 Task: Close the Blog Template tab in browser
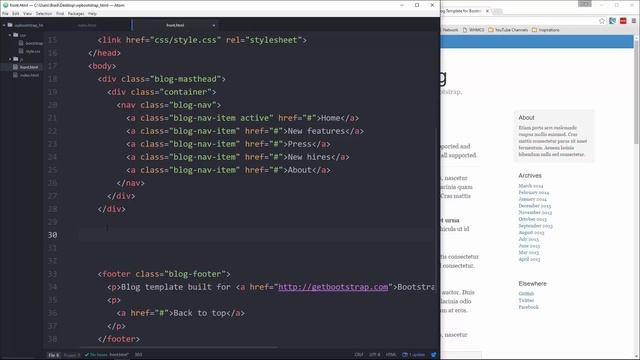[x=487, y=11]
